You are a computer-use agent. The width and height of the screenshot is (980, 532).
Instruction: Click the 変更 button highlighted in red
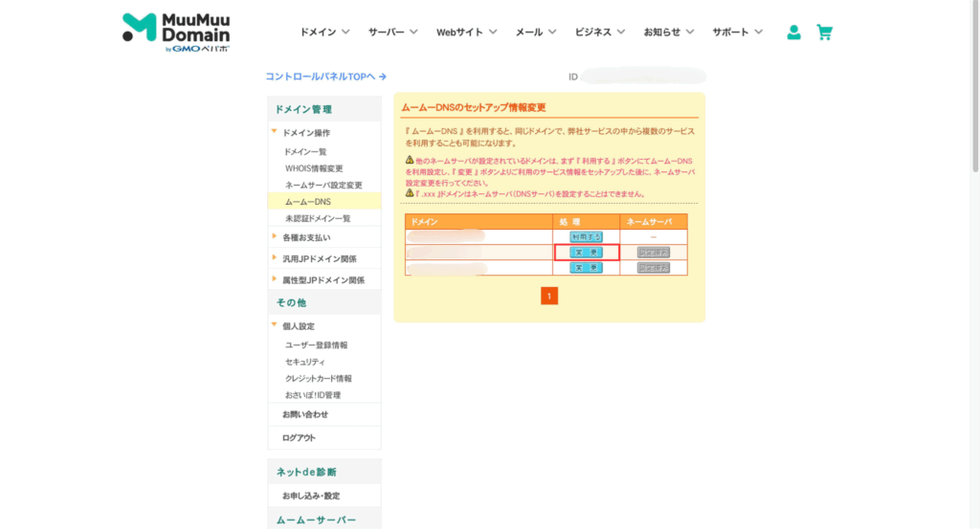pyautogui.click(x=586, y=253)
